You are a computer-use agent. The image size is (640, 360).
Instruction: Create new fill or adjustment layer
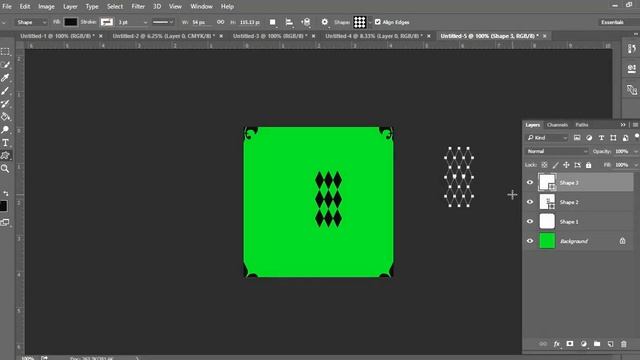point(584,344)
